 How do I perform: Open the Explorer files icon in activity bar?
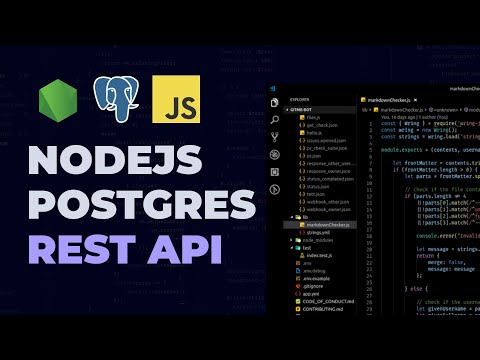(274, 103)
